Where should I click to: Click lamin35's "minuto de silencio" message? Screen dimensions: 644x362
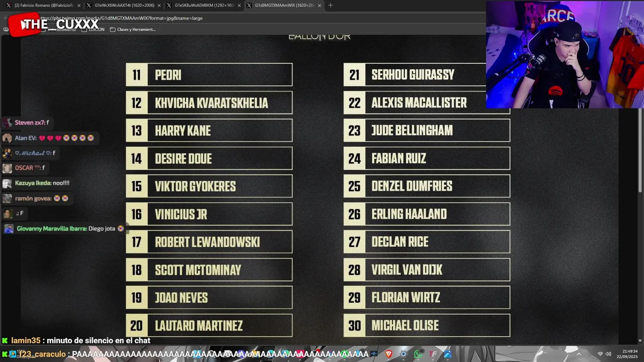point(76,340)
